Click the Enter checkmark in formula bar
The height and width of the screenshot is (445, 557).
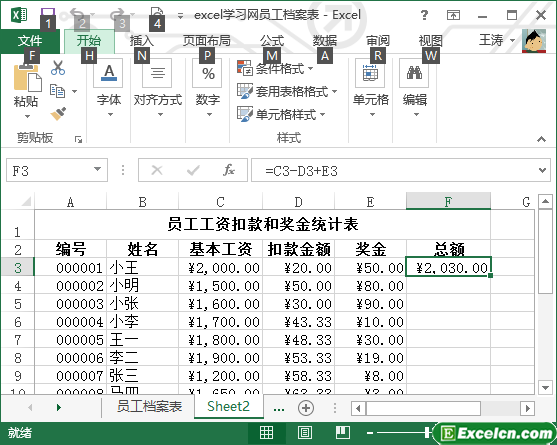point(193,170)
